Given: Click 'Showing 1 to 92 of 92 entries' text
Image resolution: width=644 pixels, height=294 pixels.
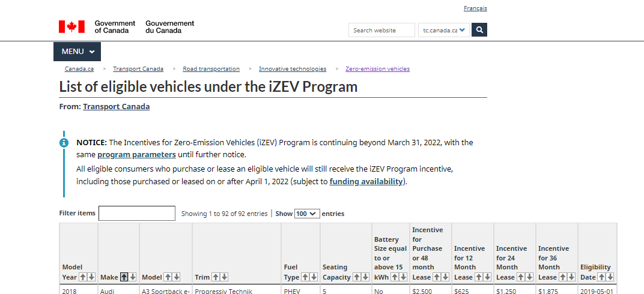Looking at the screenshot, I should tap(224, 214).
